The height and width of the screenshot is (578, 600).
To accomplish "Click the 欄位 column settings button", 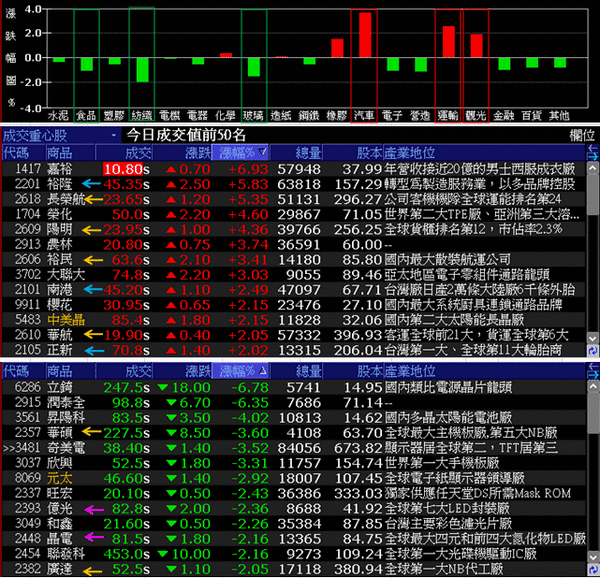I will (582, 135).
